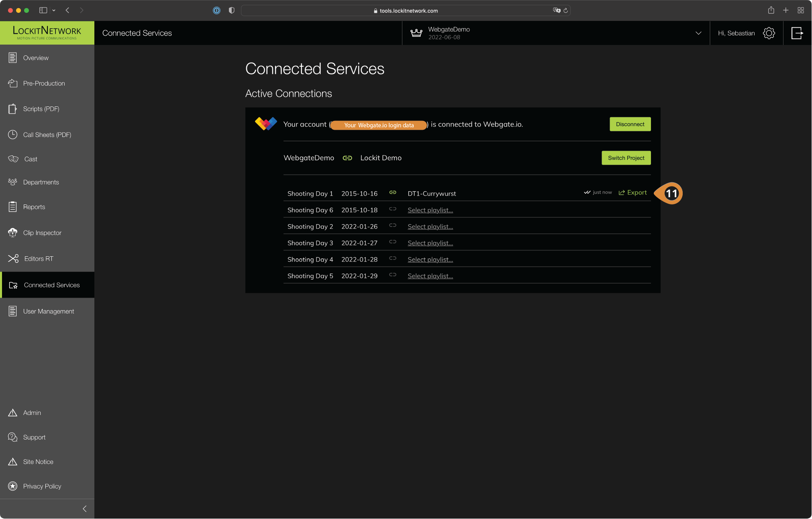Image resolution: width=812 pixels, height=519 pixels.
Task: Click the link icon for Shooting Day 5
Action: pyautogui.click(x=393, y=275)
